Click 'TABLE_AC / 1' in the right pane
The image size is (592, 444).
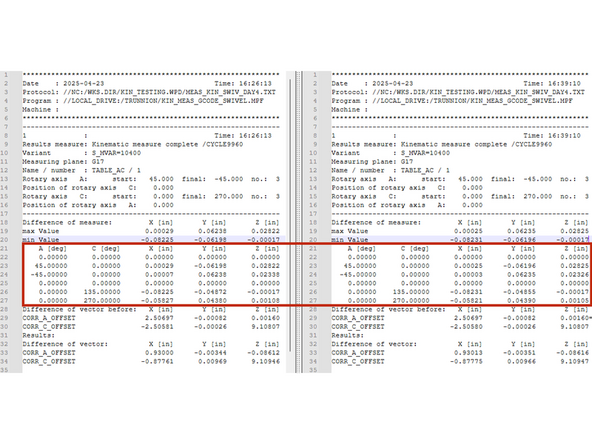click(425, 170)
